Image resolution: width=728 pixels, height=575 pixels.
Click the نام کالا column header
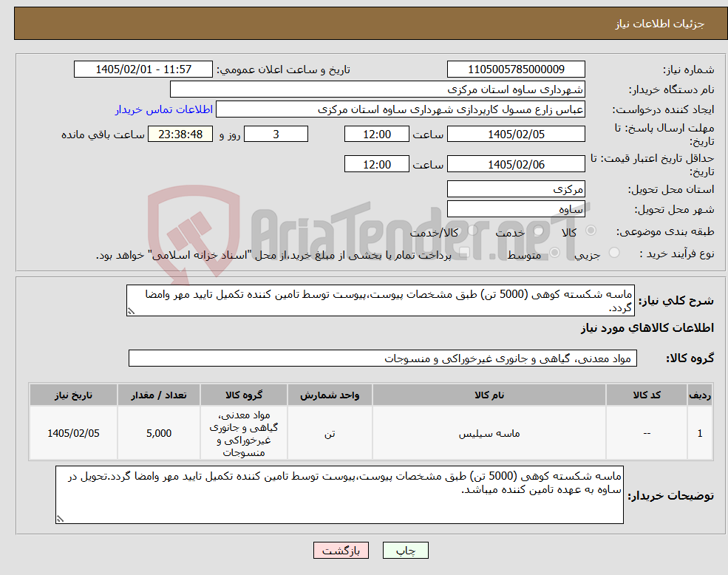coord(489,395)
